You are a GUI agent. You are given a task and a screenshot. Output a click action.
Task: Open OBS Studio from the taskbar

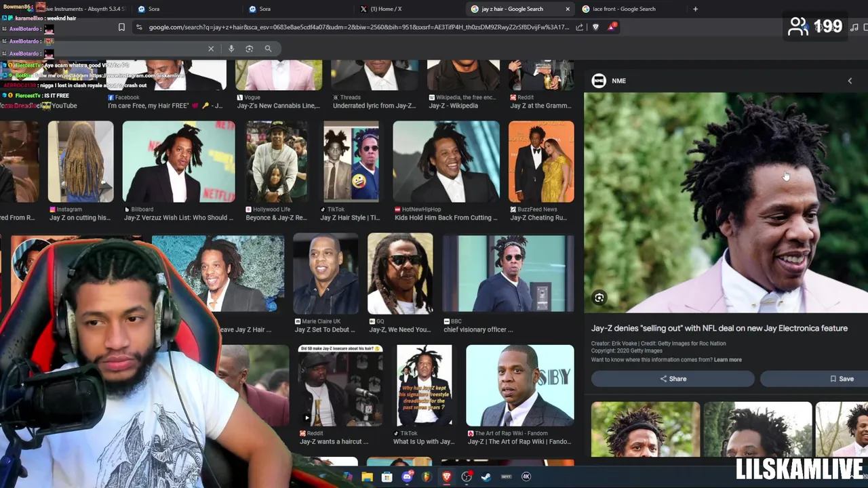pyautogui.click(x=467, y=476)
